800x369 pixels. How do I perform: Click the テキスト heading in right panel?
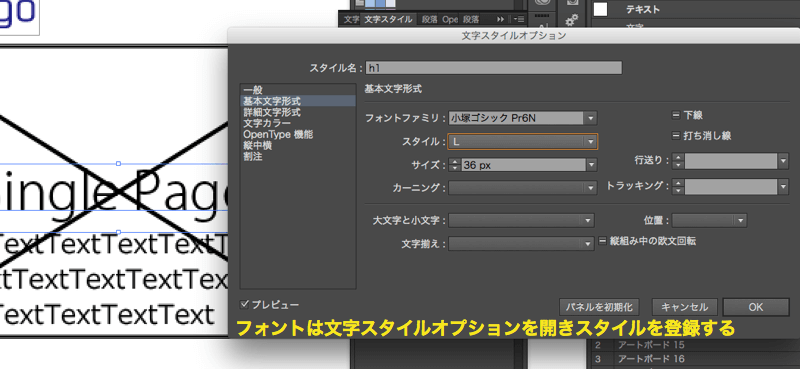(x=643, y=9)
